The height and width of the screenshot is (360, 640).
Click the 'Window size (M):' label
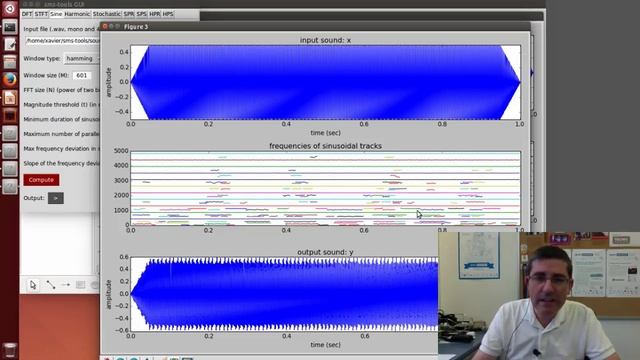click(x=46, y=76)
